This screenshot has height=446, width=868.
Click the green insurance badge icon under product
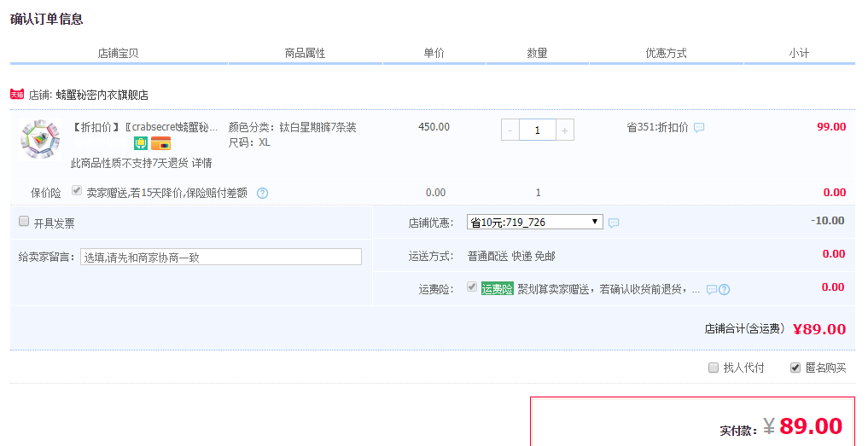coord(141,144)
